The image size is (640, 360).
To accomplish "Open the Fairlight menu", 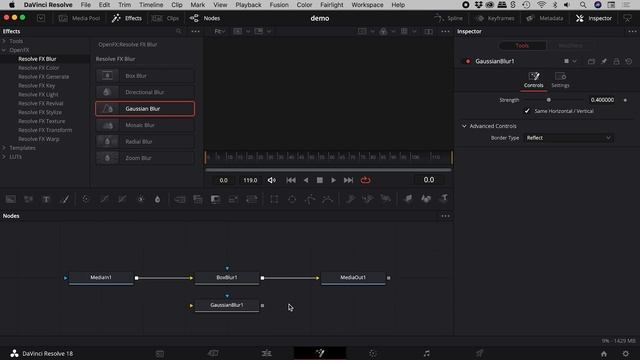I will [x=331, y=5].
